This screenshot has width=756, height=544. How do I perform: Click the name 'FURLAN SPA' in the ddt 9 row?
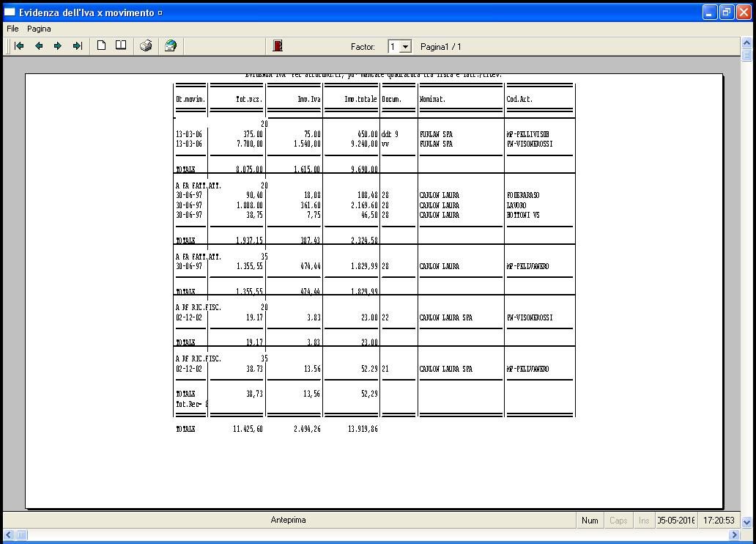[x=437, y=134]
